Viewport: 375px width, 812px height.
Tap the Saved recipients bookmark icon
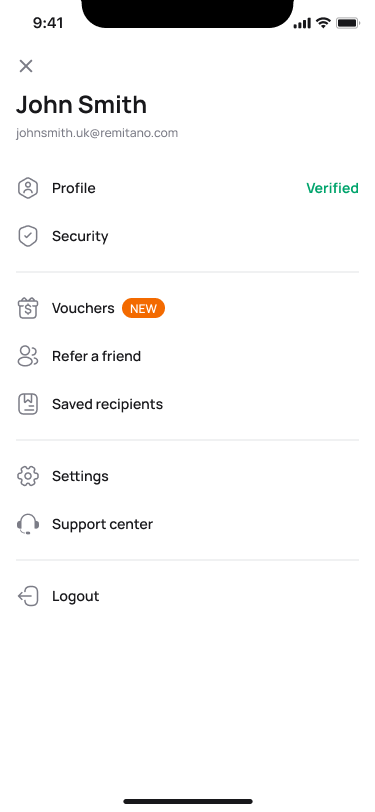click(x=28, y=404)
